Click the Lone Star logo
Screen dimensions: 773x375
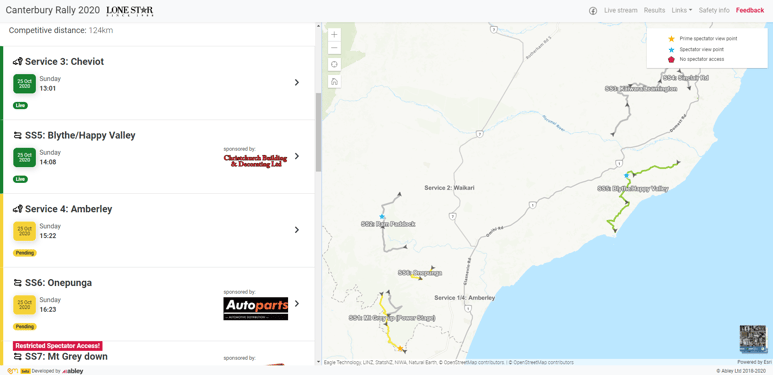click(x=130, y=11)
